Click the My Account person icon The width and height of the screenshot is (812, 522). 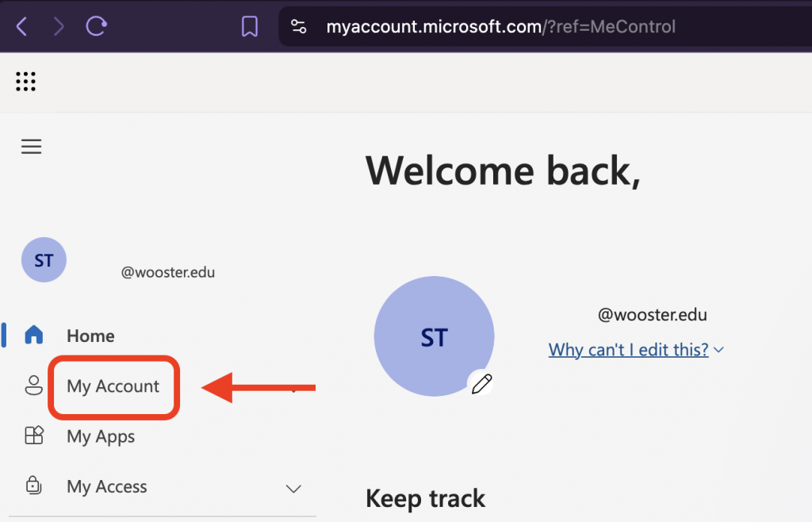pyautogui.click(x=34, y=386)
